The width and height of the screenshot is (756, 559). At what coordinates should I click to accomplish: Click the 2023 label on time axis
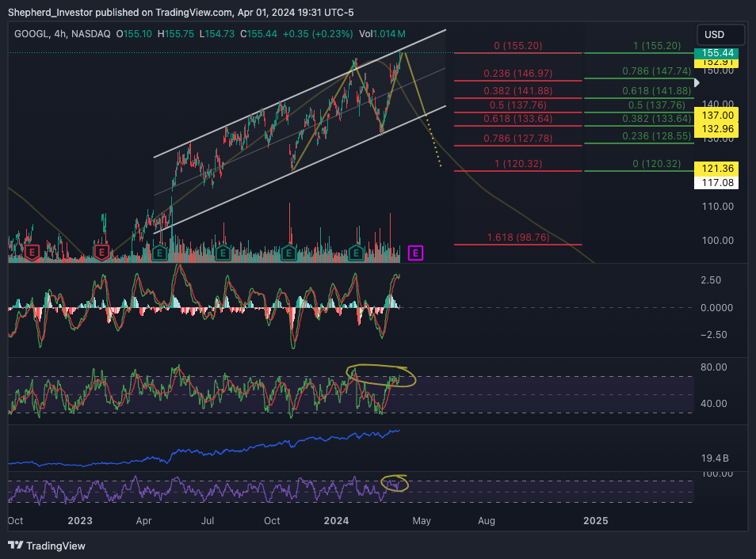pos(80,521)
